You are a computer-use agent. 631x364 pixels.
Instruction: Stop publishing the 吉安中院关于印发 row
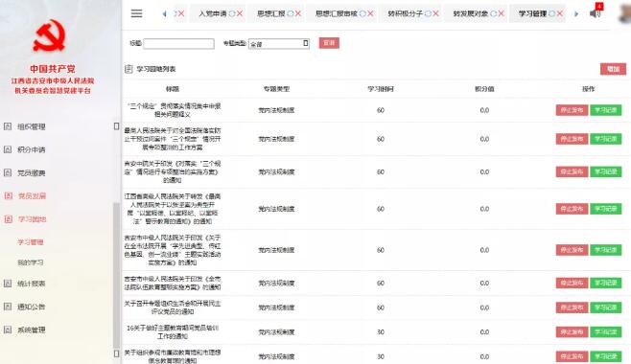[x=572, y=172]
